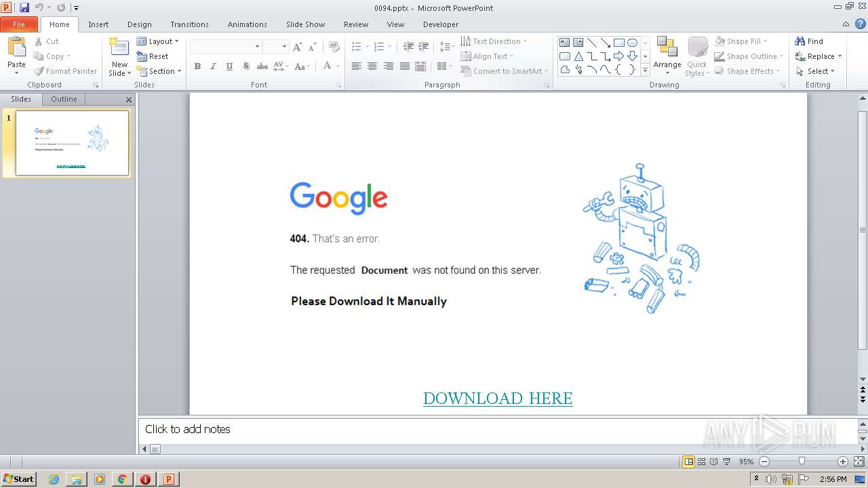The width and height of the screenshot is (868, 488).
Task: Align text right
Action: click(x=389, y=66)
